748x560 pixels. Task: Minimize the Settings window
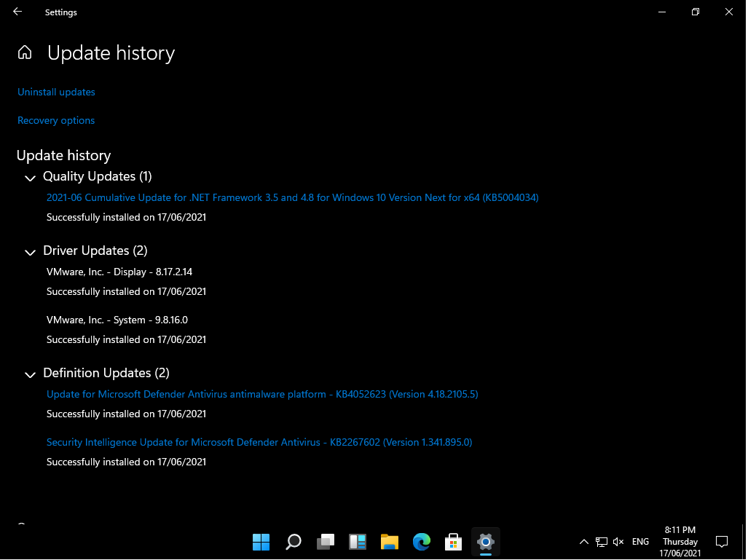[x=662, y=12]
